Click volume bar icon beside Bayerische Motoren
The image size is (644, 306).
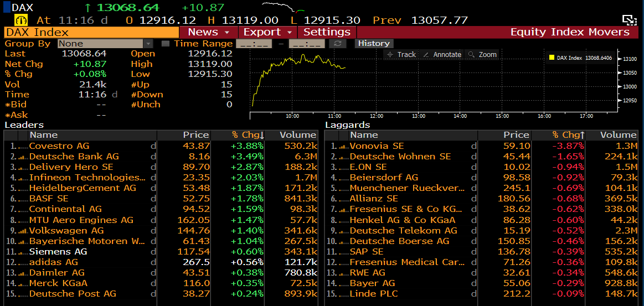24,241
